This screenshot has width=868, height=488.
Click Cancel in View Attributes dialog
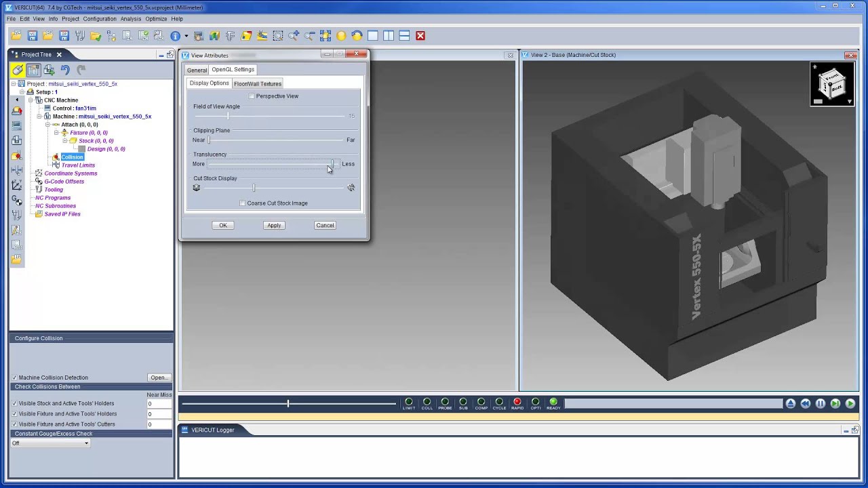(x=325, y=225)
